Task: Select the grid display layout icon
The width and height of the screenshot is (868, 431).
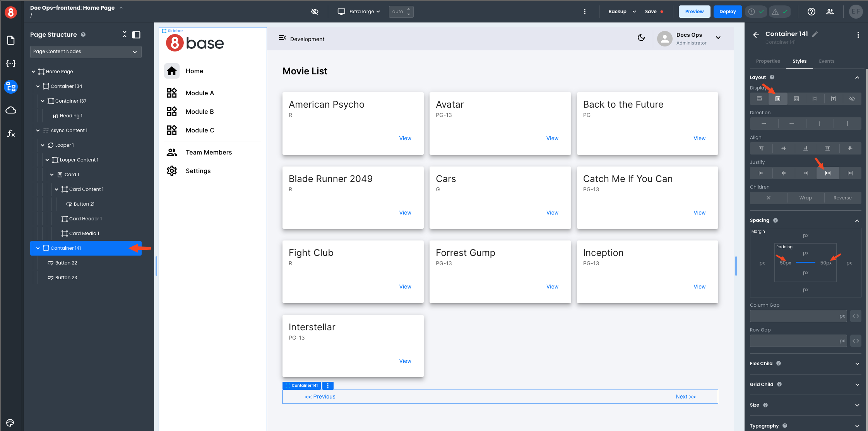Action: [796, 99]
